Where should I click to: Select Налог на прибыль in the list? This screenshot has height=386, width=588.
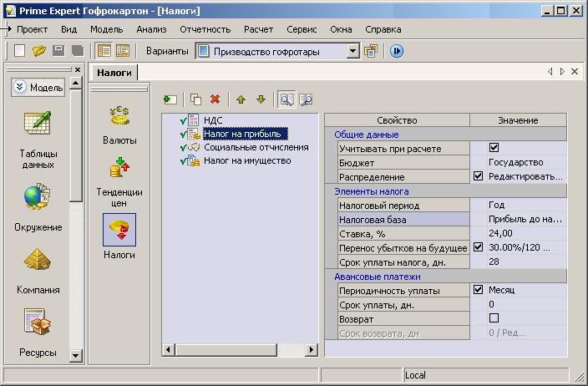246,134
